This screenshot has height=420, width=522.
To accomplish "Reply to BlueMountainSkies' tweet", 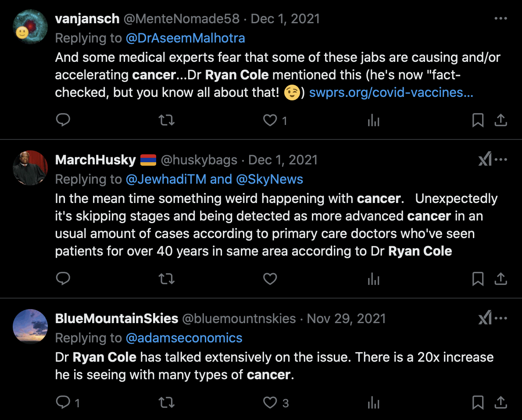I will 64,402.
